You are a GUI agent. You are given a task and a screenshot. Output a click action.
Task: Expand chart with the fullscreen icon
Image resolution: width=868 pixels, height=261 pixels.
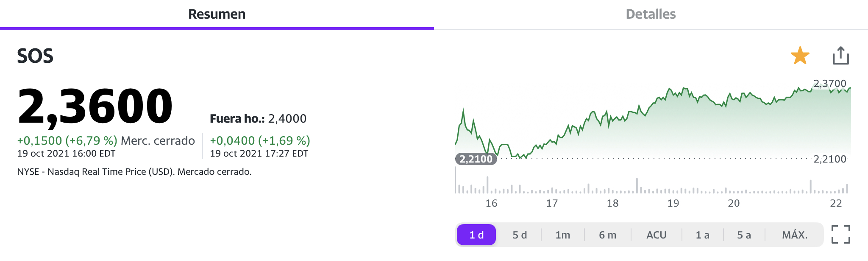point(841,234)
